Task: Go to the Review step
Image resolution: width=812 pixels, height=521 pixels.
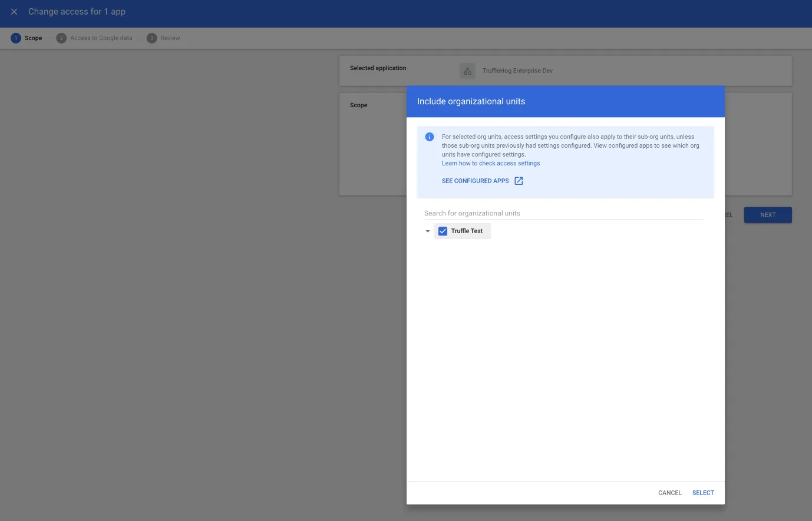Action: coord(163,38)
